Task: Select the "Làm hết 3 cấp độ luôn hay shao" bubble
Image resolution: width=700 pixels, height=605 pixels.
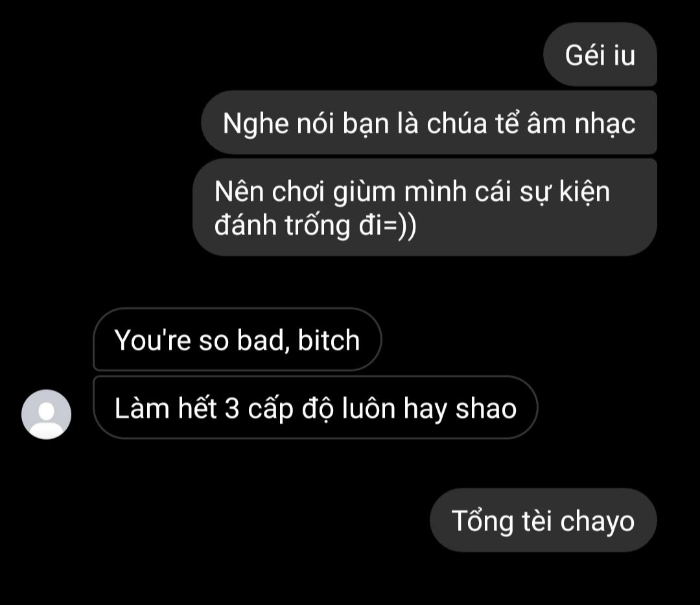Action: (x=315, y=407)
